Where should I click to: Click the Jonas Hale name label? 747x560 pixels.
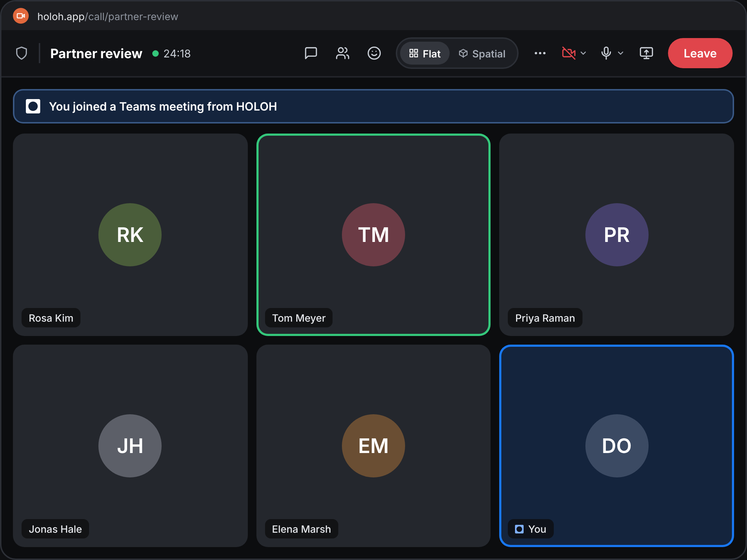coord(55,529)
